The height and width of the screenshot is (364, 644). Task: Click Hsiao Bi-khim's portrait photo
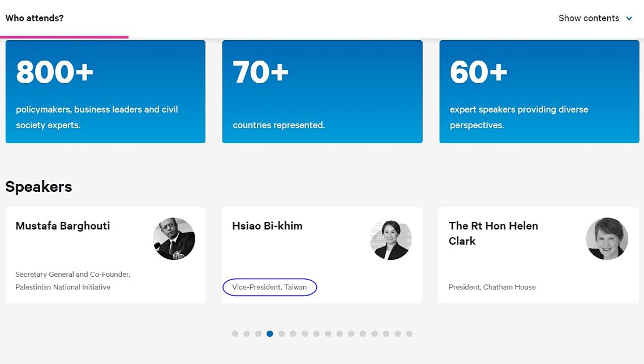click(390, 239)
